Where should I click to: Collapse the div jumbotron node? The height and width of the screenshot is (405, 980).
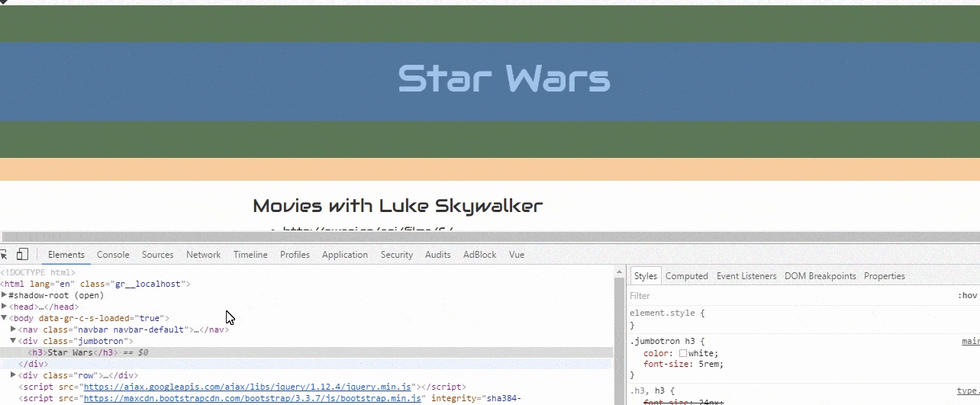point(14,341)
